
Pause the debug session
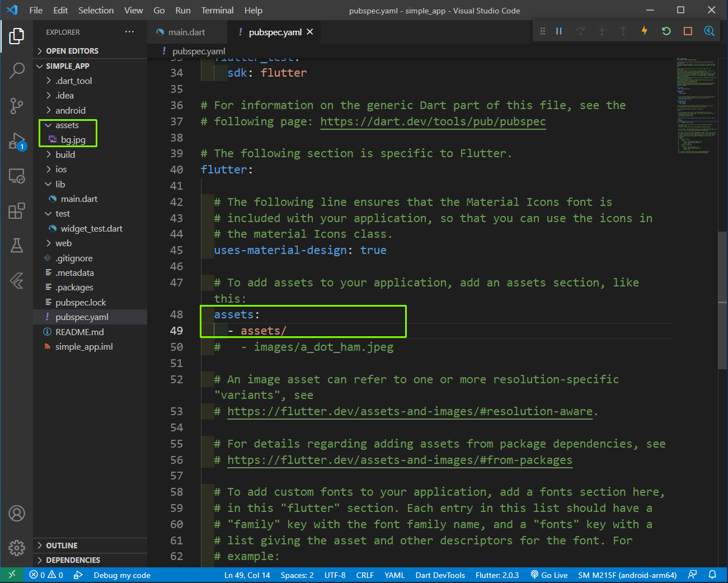point(558,31)
